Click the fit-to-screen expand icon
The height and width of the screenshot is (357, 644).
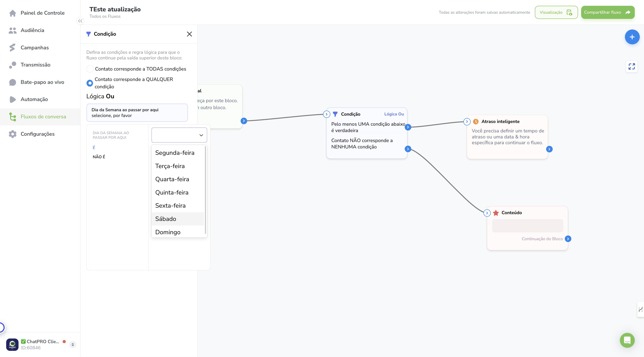click(631, 67)
